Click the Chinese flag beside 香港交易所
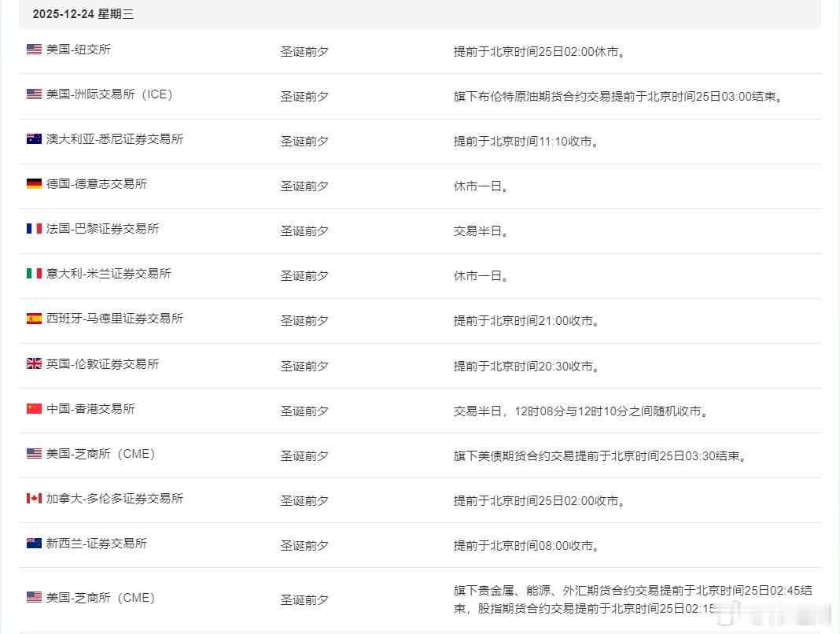The height and width of the screenshot is (634, 840). [x=32, y=407]
